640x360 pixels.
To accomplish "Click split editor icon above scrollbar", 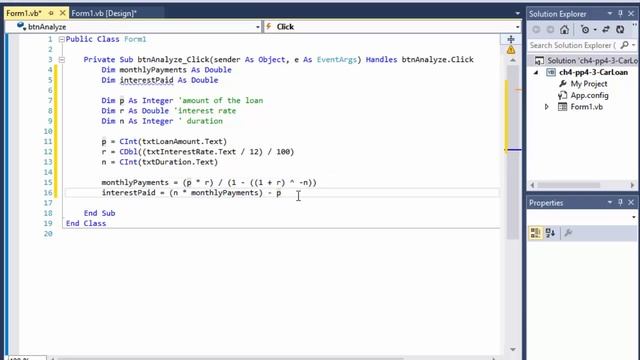I will coord(511,39).
